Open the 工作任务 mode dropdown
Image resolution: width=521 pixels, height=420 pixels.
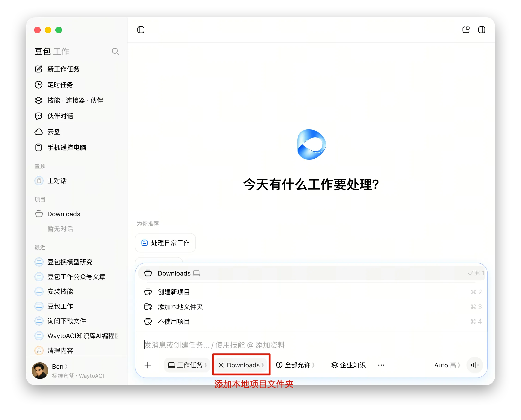[x=187, y=365]
